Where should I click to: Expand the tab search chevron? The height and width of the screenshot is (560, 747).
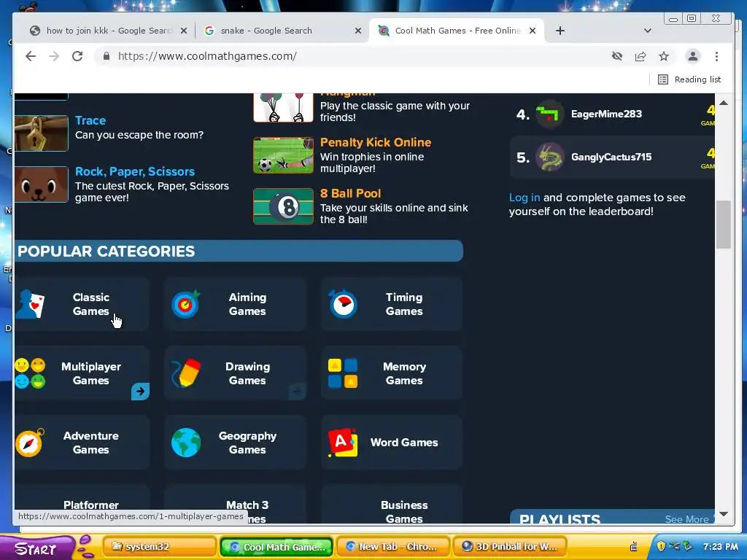click(648, 31)
